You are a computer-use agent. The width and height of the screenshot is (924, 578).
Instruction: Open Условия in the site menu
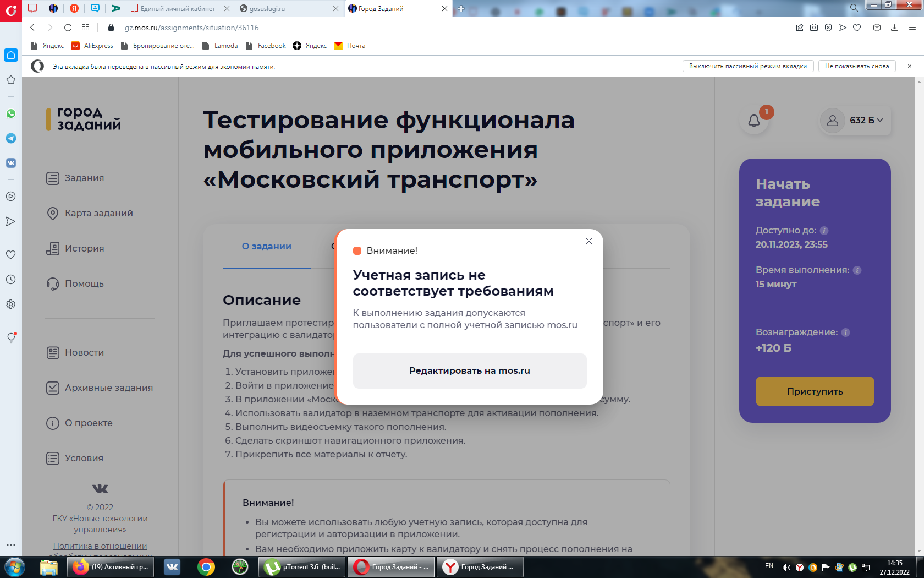coord(75,458)
